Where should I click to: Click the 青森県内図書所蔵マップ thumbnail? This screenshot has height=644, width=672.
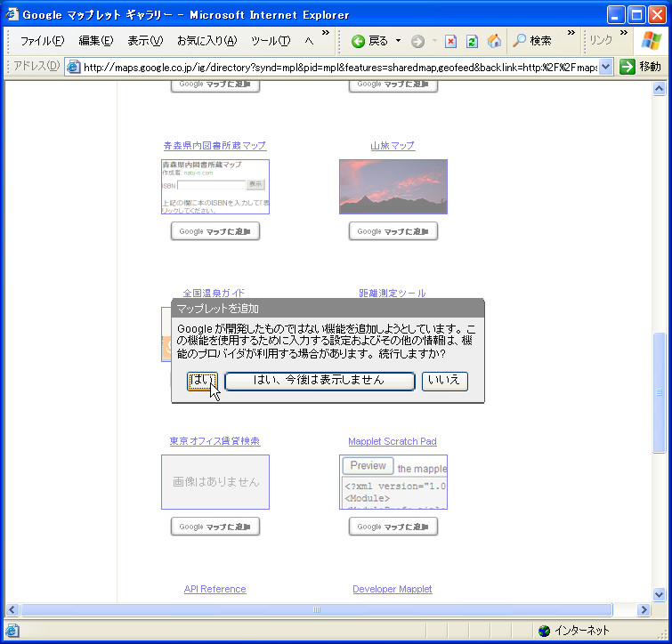pyautogui.click(x=215, y=187)
